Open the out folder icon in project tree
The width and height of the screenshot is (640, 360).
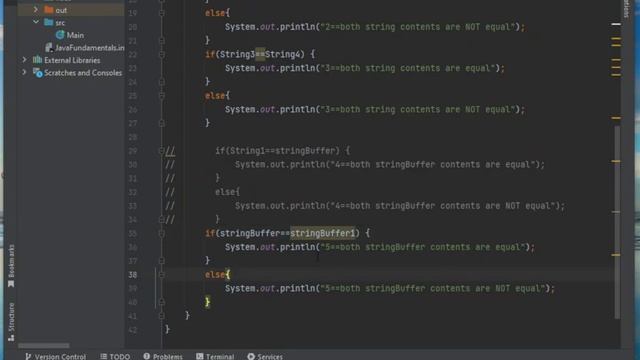point(49,10)
